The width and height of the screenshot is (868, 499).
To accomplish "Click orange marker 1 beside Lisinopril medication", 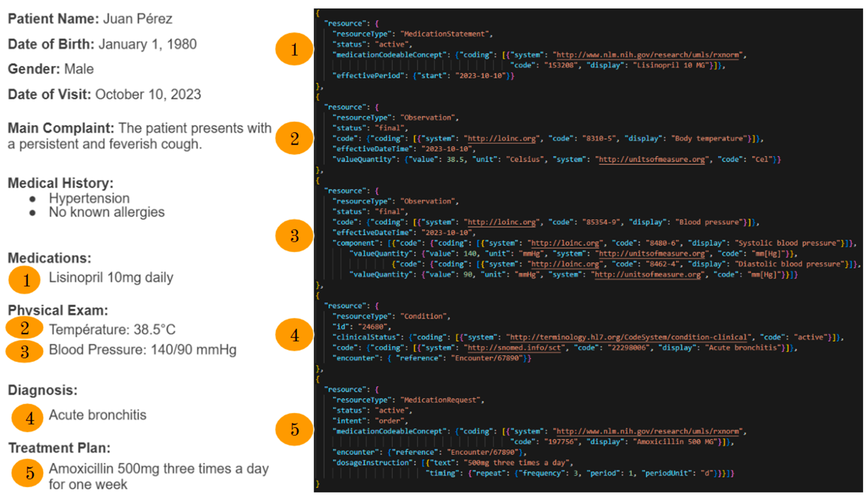I will (x=24, y=280).
